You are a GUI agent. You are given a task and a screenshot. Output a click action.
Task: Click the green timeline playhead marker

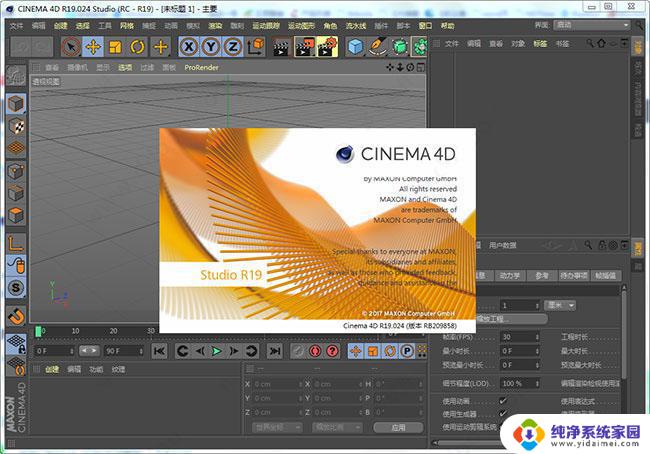coord(38,331)
